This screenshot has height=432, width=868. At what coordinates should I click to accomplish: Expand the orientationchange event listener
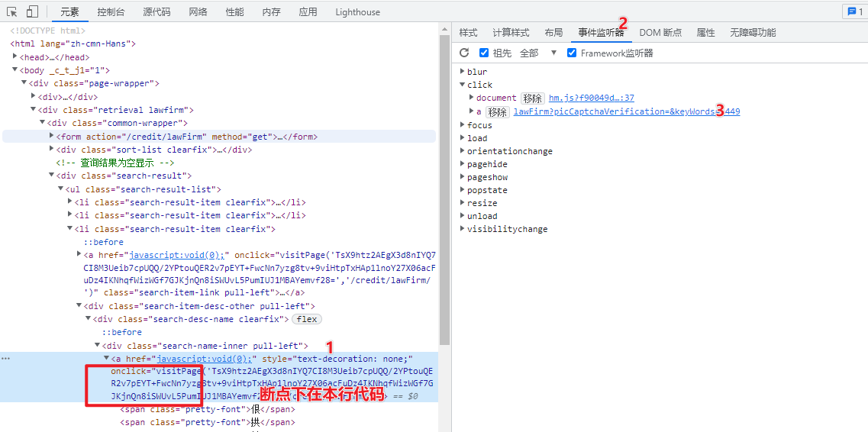point(462,151)
